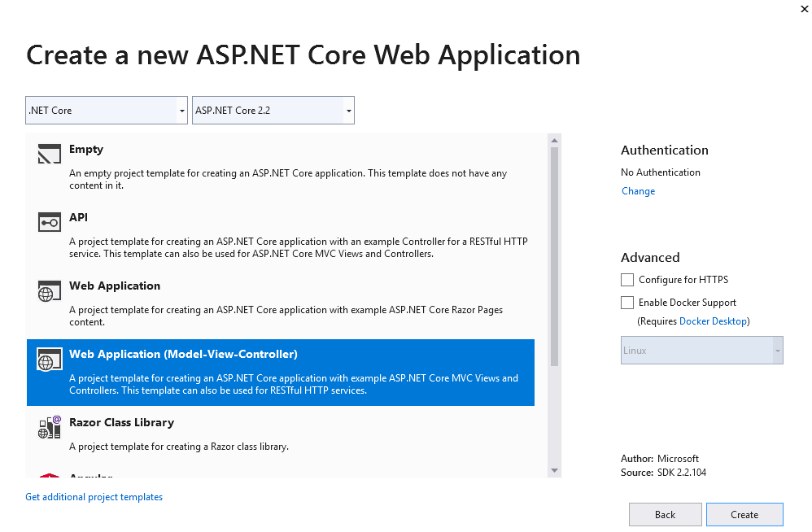Enable the Configure for HTTPS checkbox
The image size is (812, 532).
(627, 279)
